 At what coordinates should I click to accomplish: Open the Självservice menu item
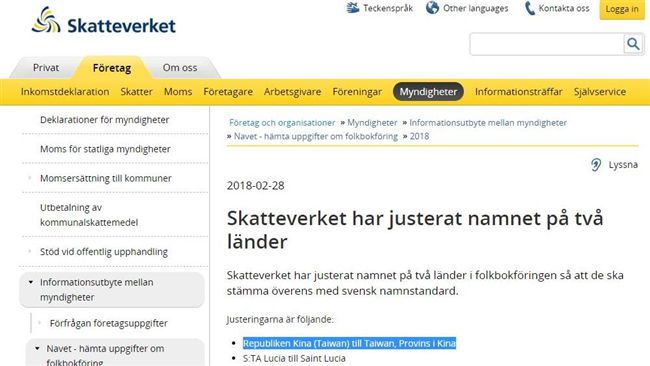point(600,92)
